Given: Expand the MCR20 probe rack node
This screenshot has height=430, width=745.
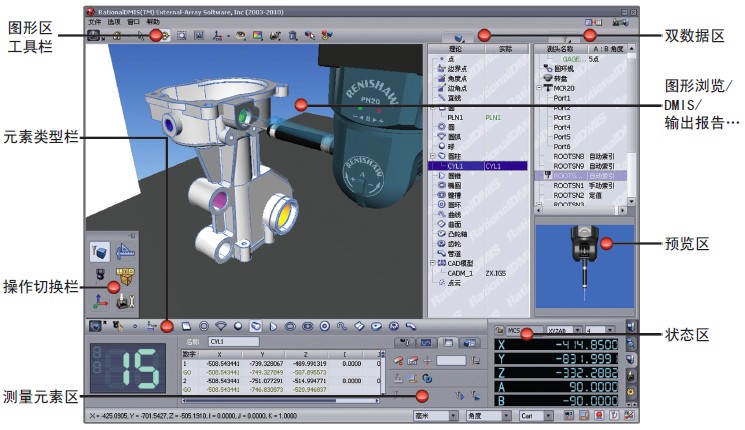Looking at the screenshot, I should point(540,88).
